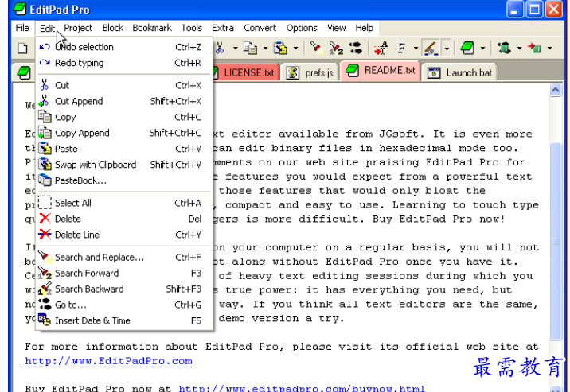570x392 pixels.
Task: Open dropdown arrow next to Copy icon
Action: pos(265,48)
